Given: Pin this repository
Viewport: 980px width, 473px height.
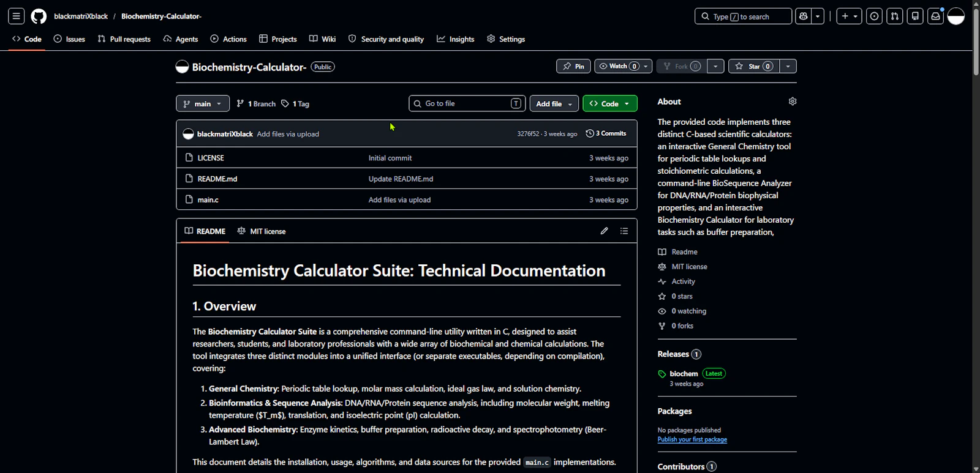Looking at the screenshot, I should [x=573, y=66].
